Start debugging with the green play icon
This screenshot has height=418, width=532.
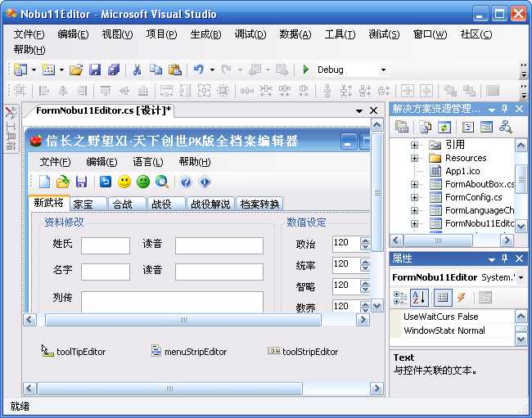(306, 70)
